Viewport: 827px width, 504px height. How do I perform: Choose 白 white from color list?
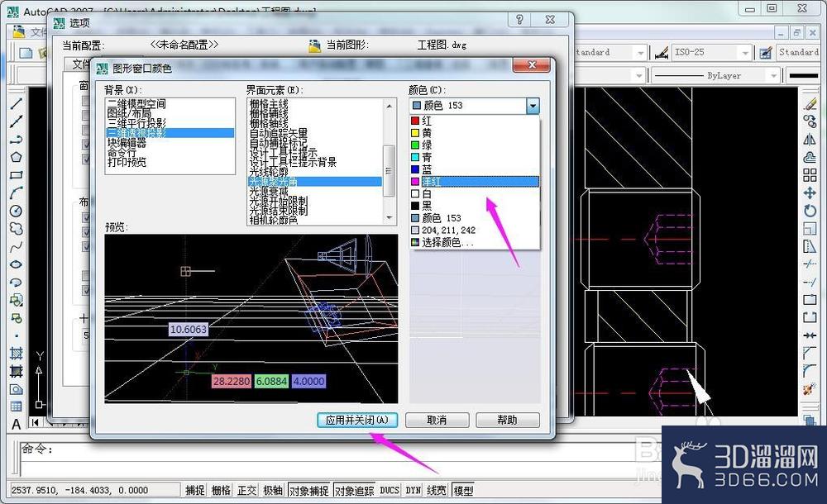[475, 194]
